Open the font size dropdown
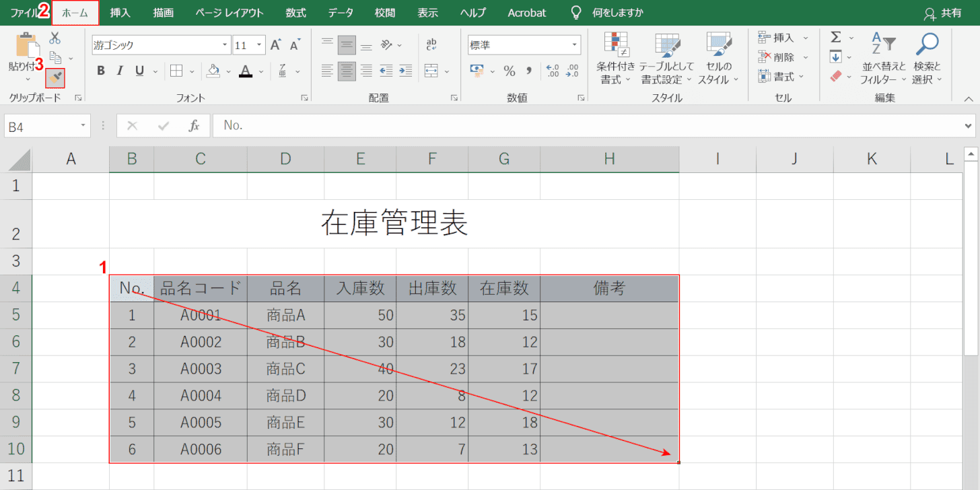 point(259,45)
